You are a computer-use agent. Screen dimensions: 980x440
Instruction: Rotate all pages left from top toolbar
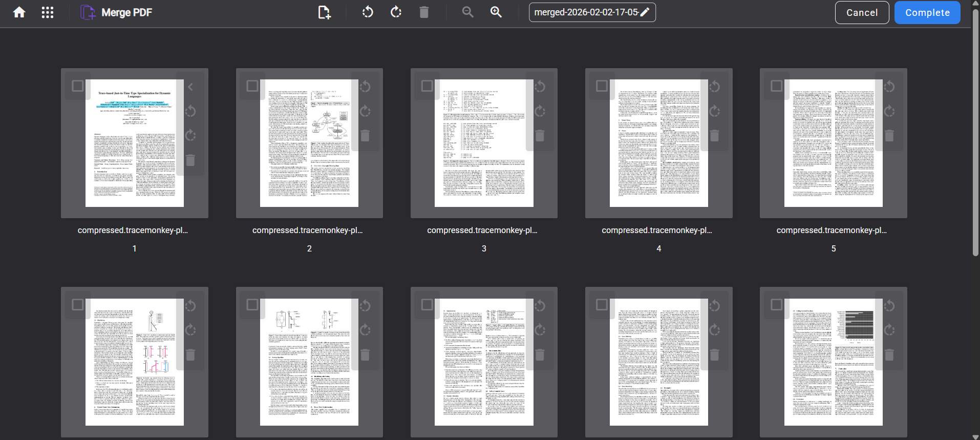[368, 12]
